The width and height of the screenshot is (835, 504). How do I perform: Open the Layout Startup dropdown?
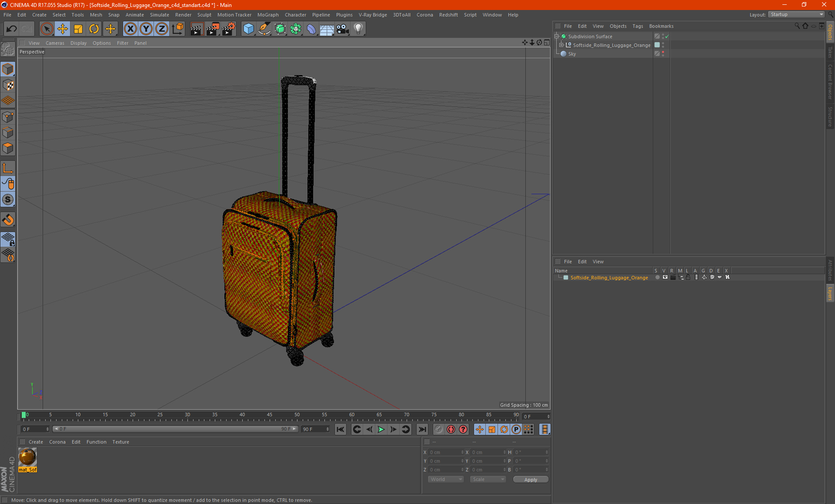(797, 14)
